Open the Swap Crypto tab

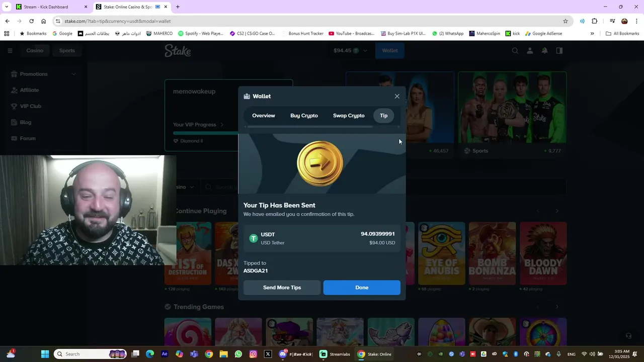point(349,116)
